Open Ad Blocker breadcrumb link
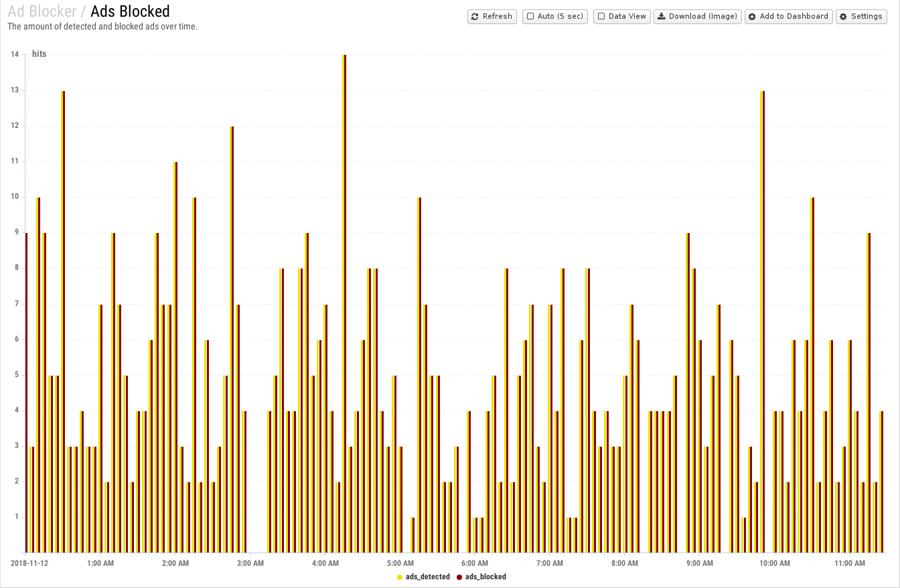This screenshot has width=900, height=588. (x=42, y=11)
